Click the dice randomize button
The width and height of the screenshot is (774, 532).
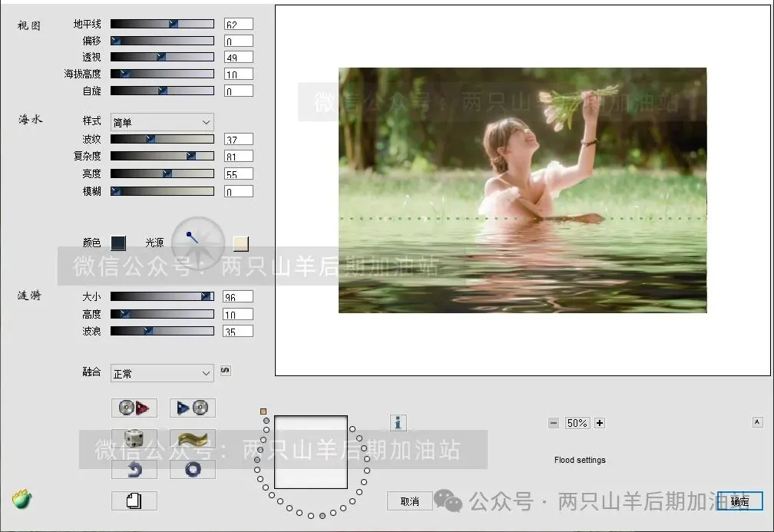click(134, 438)
